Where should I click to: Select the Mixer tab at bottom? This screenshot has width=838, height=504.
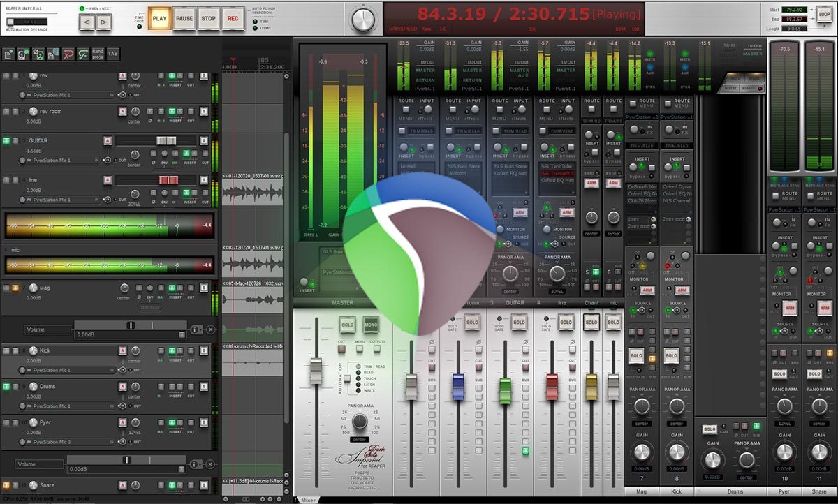308,500
